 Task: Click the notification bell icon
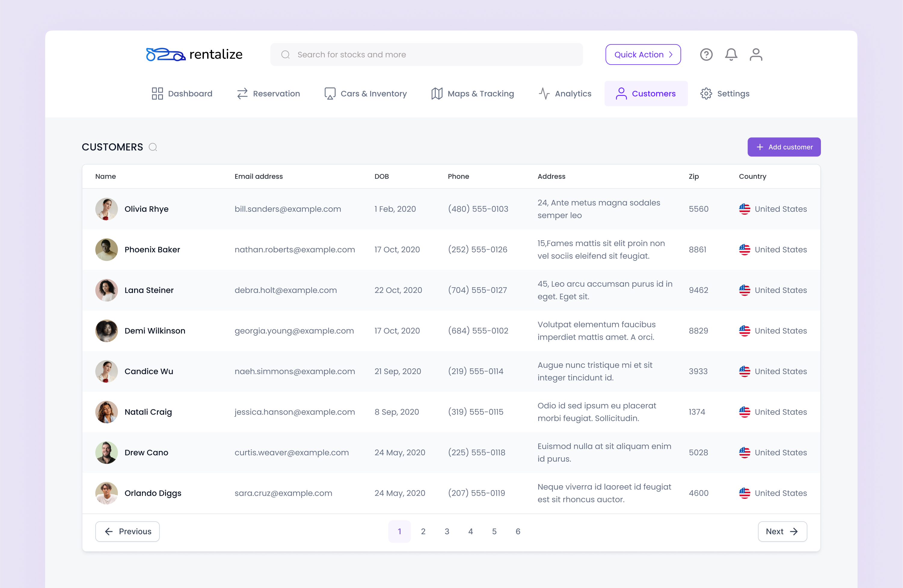click(x=731, y=55)
